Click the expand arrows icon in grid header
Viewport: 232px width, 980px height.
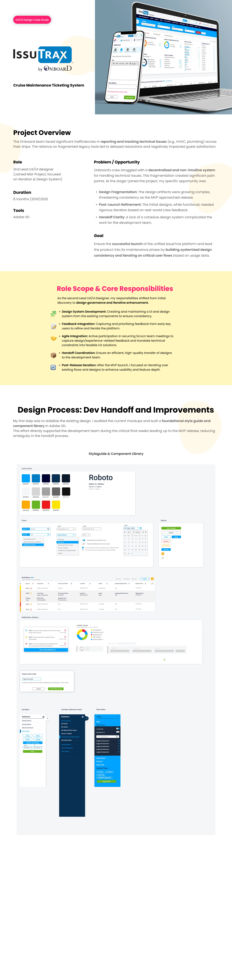point(152,584)
